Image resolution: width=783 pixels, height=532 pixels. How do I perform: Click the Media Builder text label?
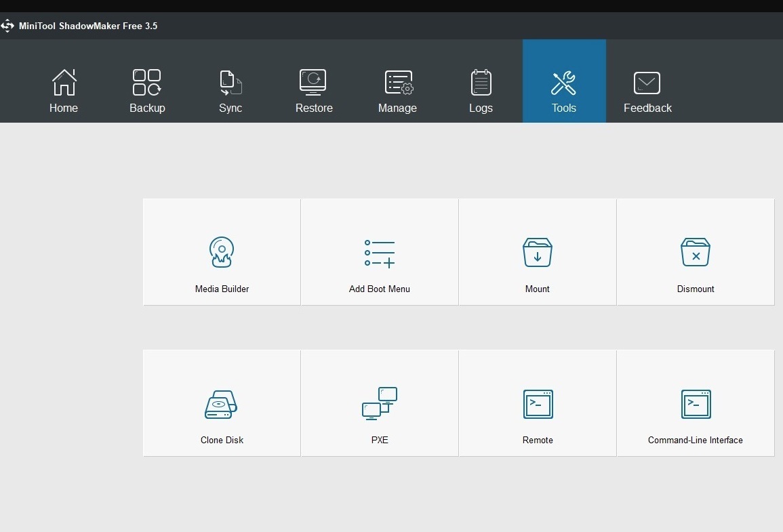(222, 289)
